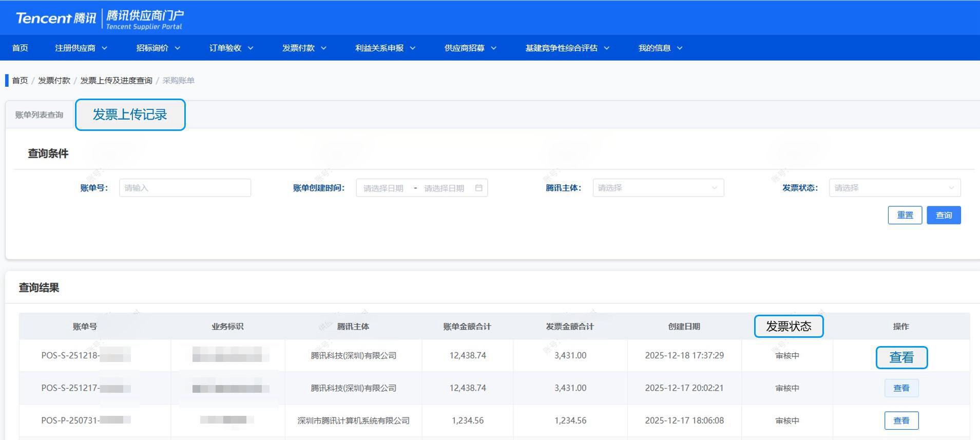Click 腾讯科技(深圳)有限公司 in the POS-S-251217 row

point(353,388)
